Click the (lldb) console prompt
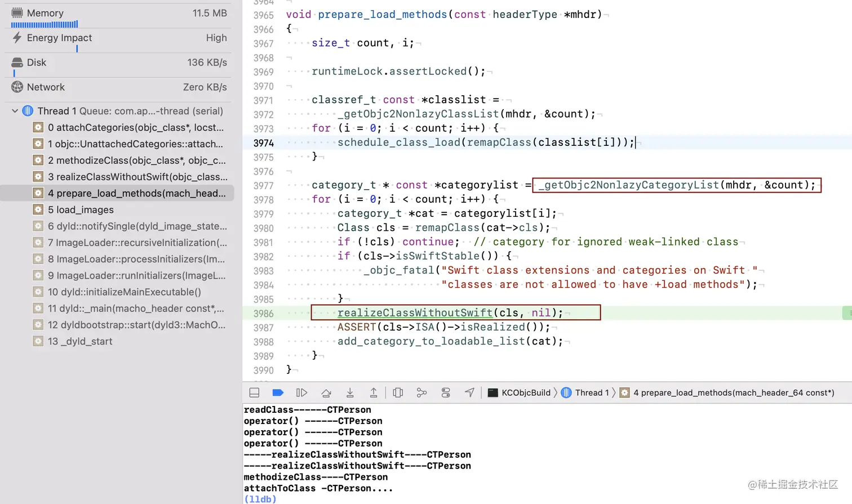852x504 pixels. click(x=260, y=499)
